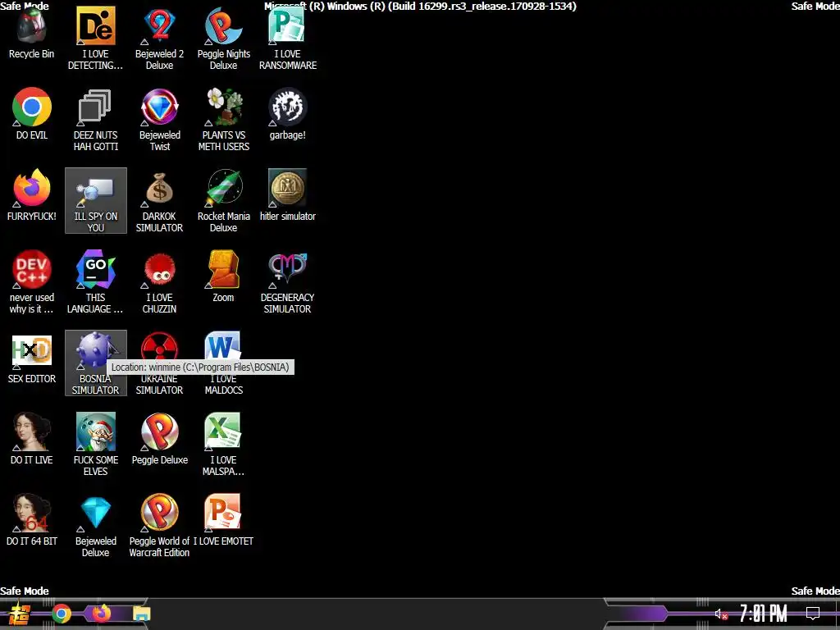This screenshot has height=630, width=840.
Task: Click the Start button on the taskbar
Action: pos(20,614)
